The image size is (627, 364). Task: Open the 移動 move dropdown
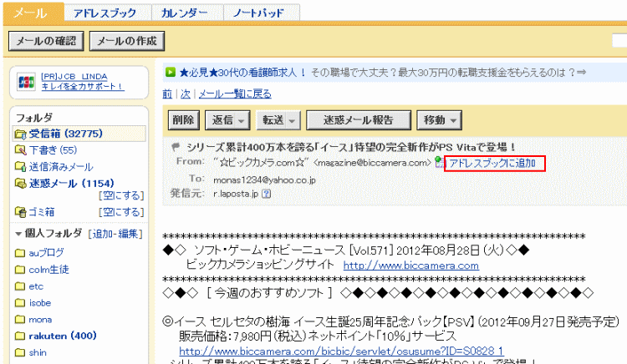coord(440,120)
